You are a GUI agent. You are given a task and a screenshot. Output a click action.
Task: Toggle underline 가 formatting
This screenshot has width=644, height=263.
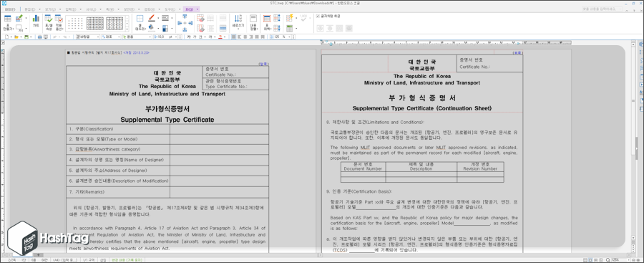click(x=200, y=37)
